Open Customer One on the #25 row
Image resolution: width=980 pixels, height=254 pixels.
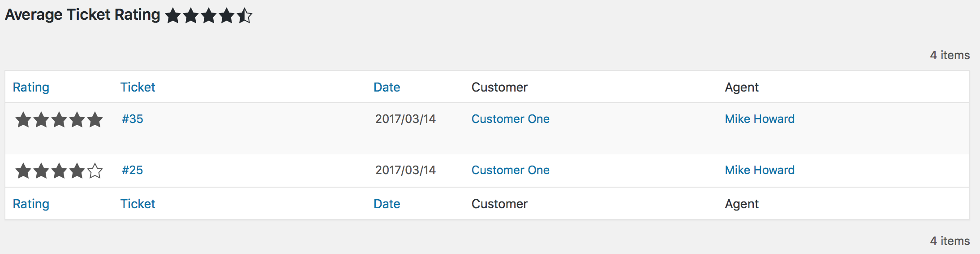(510, 170)
